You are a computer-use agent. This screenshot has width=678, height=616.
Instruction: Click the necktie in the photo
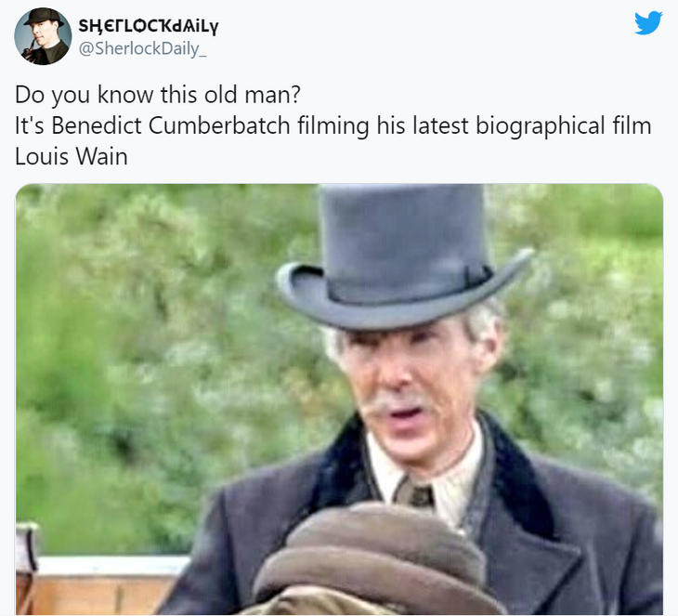click(x=414, y=492)
